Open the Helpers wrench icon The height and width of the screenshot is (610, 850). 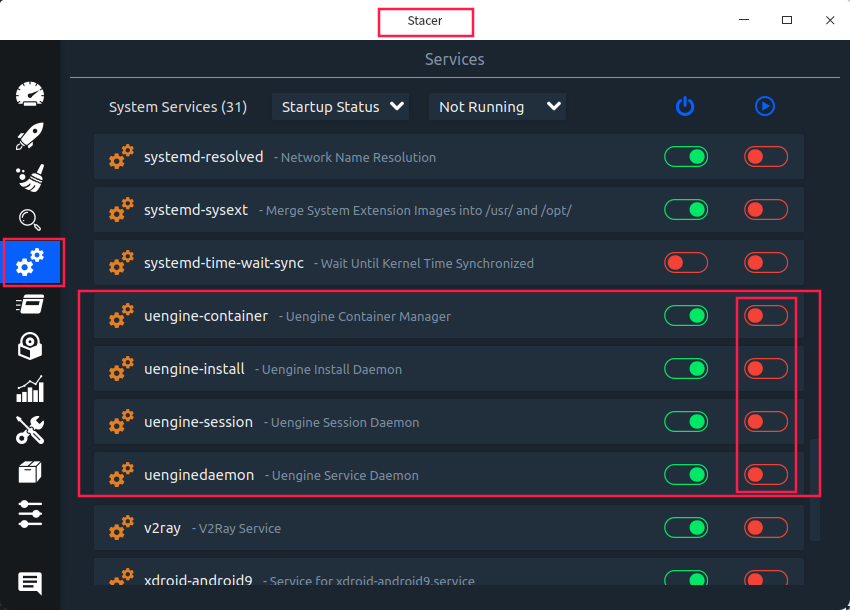coord(31,431)
